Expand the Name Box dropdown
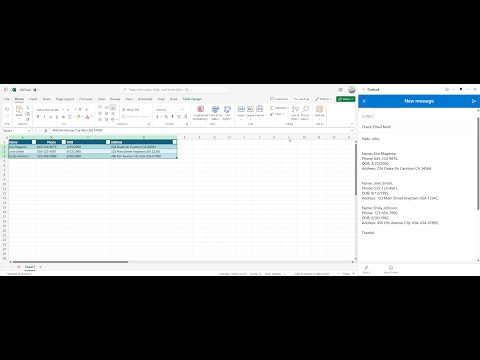 tap(29, 131)
